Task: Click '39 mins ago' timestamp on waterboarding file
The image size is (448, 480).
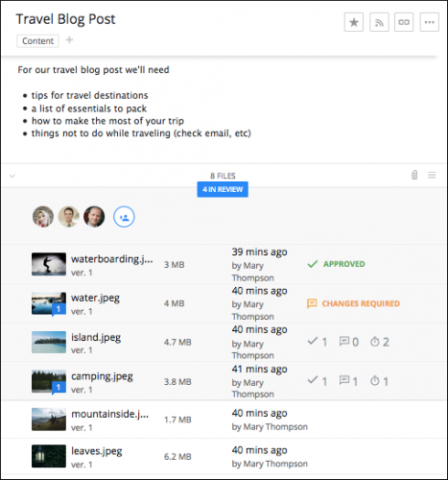Action: [x=259, y=252]
